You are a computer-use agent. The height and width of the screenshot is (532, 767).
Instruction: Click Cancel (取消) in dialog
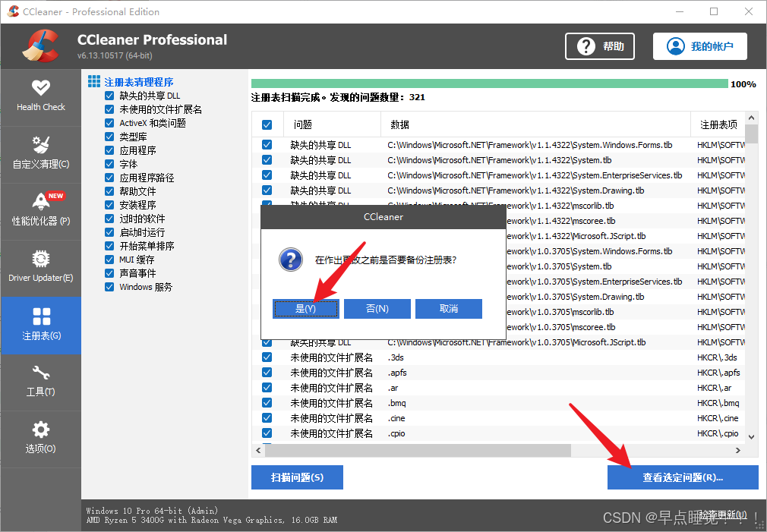[449, 309]
